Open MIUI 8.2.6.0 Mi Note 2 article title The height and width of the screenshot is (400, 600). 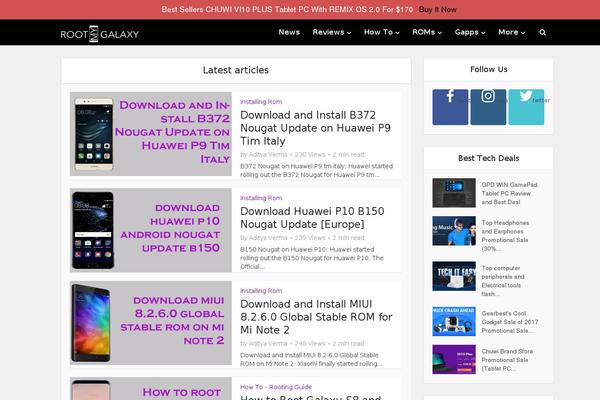pyautogui.click(x=316, y=317)
